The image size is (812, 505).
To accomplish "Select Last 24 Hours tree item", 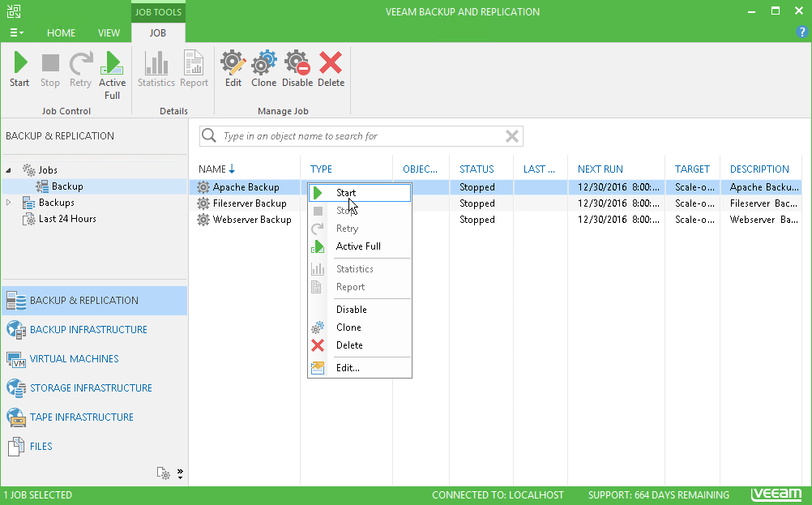I will click(x=67, y=219).
